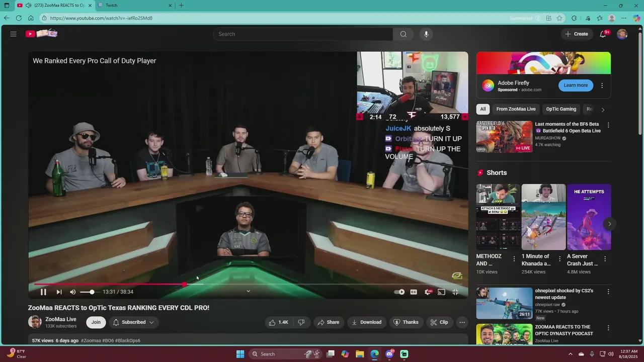
Task: Open options for A Server Crash short
Action: (x=605, y=259)
